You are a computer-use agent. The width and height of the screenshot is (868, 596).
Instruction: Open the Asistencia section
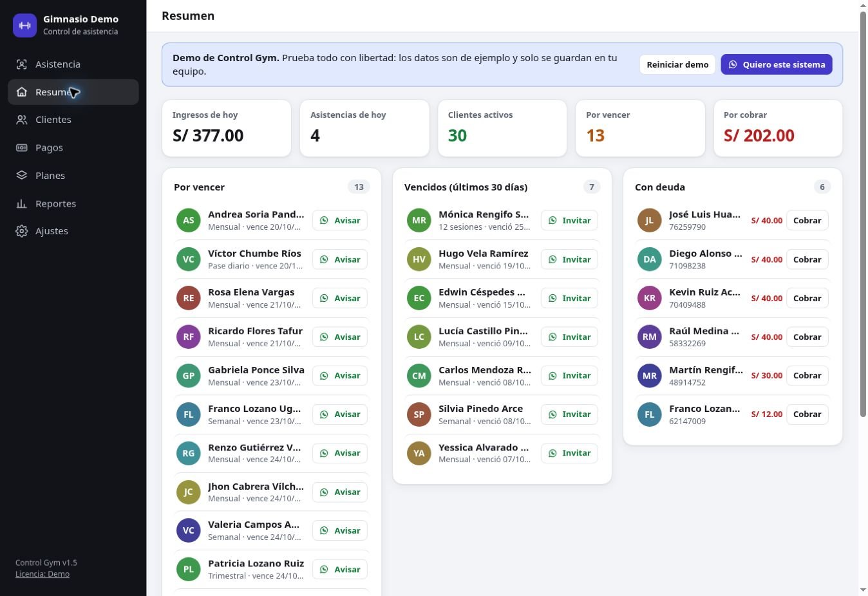coord(73,64)
